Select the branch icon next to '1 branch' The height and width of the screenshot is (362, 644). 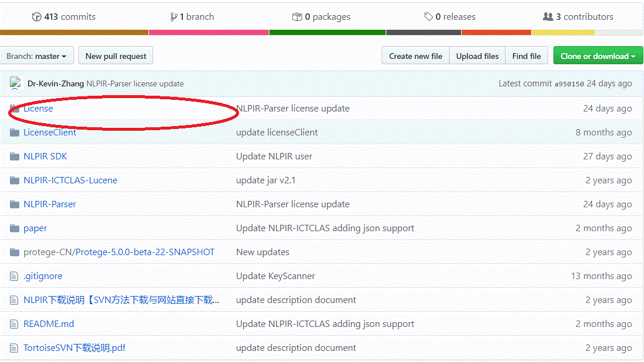[x=173, y=17]
